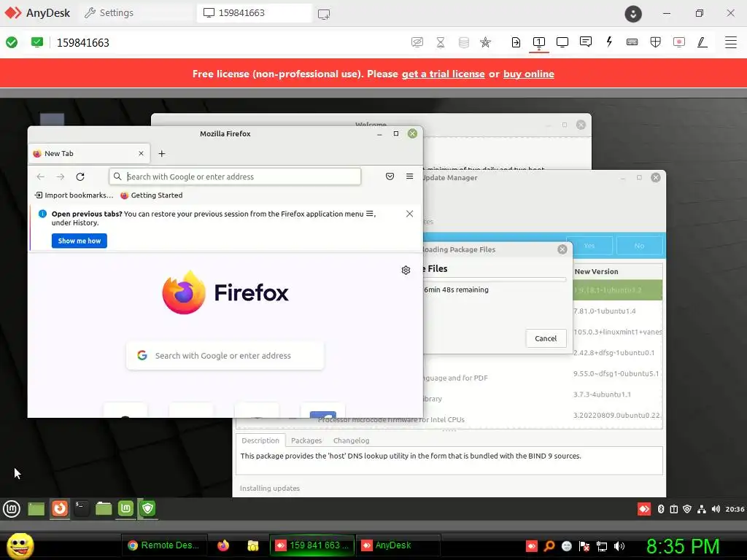Select the row with version 3.7.3-4ubuntu1.1
The height and width of the screenshot is (560, 747).
pos(618,394)
